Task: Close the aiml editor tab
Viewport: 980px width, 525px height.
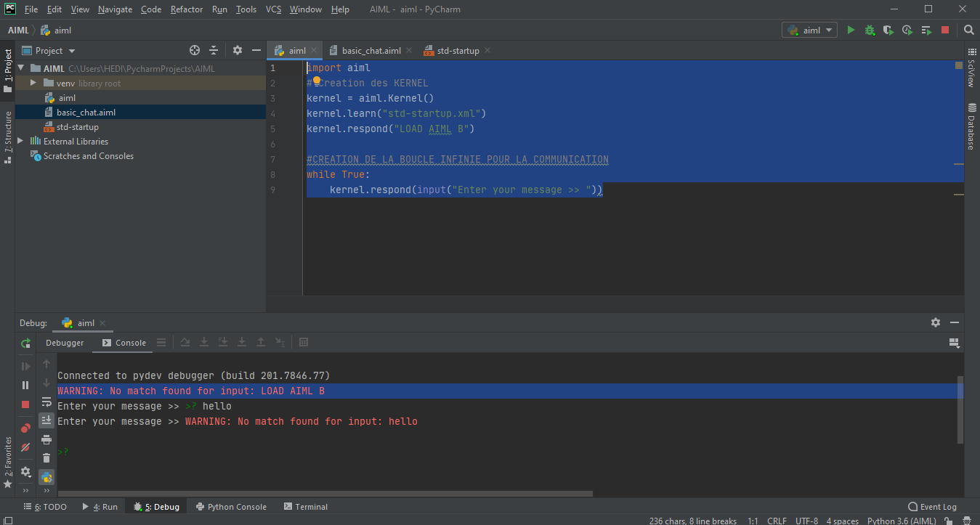Action: [314, 50]
